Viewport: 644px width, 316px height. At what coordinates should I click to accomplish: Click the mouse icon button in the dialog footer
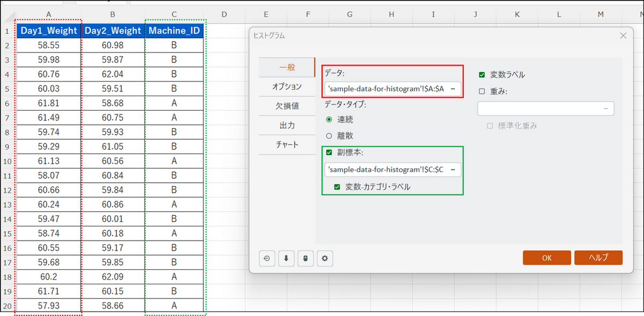(x=305, y=258)
